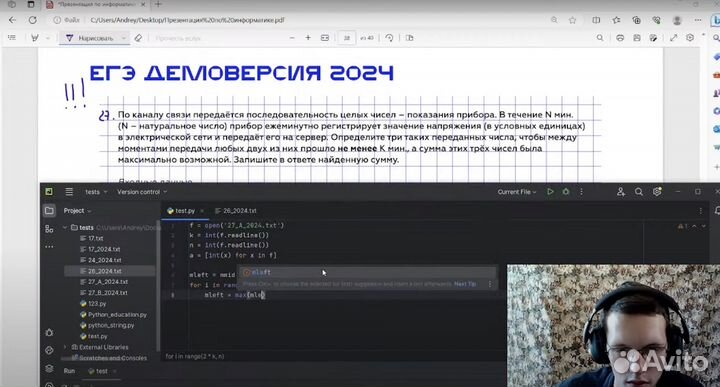720x387 pixels.
Task: Open the Python Packages layers icon
Action: tap(49, 369)
